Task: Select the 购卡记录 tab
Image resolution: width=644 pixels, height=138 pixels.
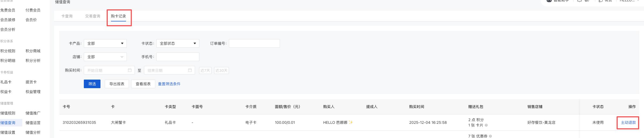Action: [118, 16]
